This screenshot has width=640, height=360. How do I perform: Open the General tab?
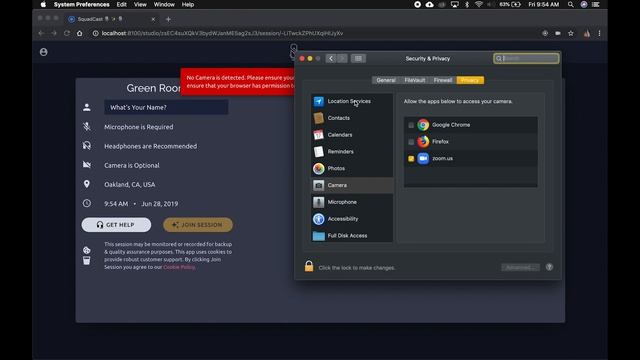pos(386,80)
